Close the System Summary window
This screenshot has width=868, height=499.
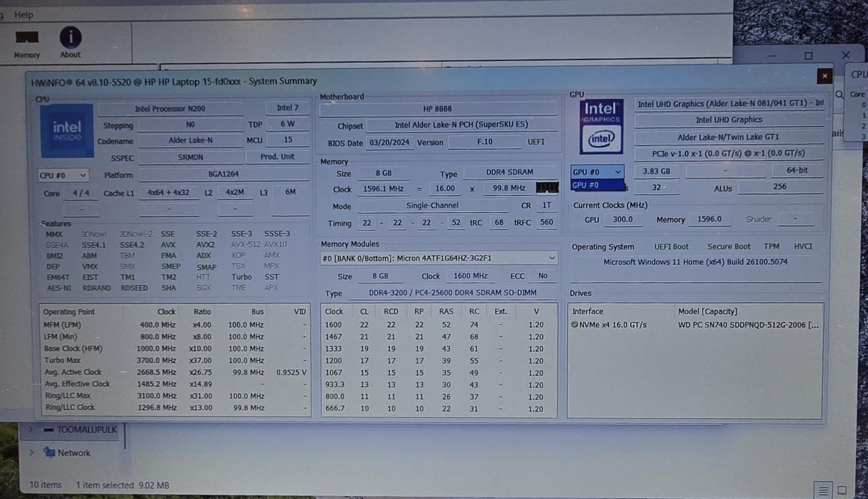(x=825, y=76)
